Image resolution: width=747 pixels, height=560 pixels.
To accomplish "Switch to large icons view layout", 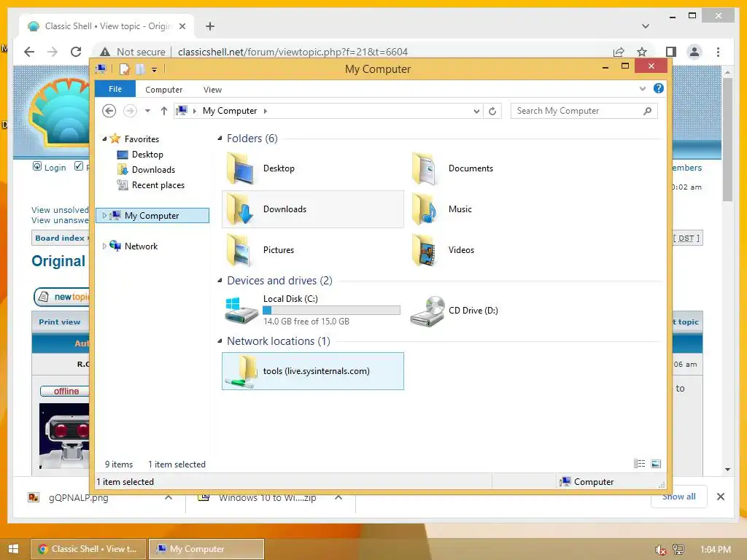I will coord(656,464).
